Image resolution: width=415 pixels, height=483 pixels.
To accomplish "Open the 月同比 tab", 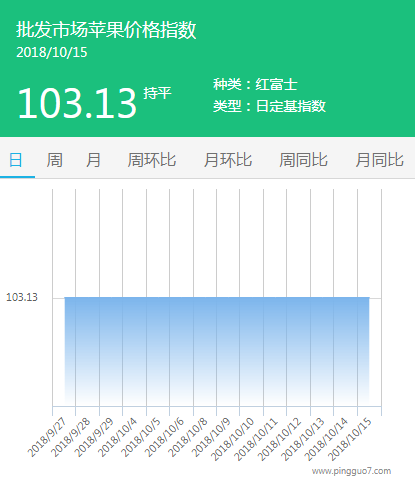I will pyautogui.click(x=379, y=160).
